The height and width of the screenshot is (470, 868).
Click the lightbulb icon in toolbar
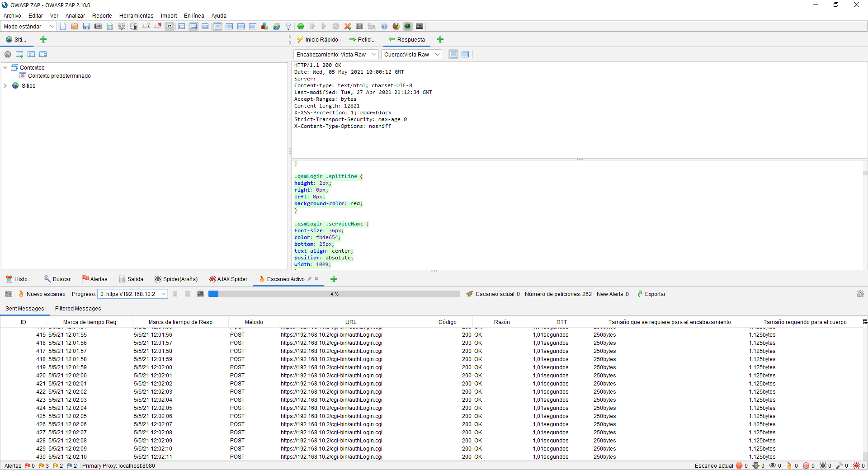tap(288, 26)
